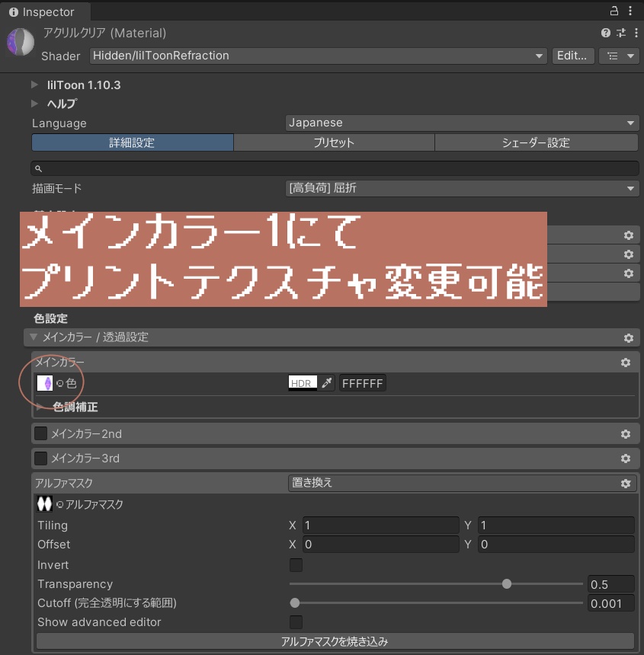
Task: Switch to 詳細設定 tab
Action: (133, 142)
